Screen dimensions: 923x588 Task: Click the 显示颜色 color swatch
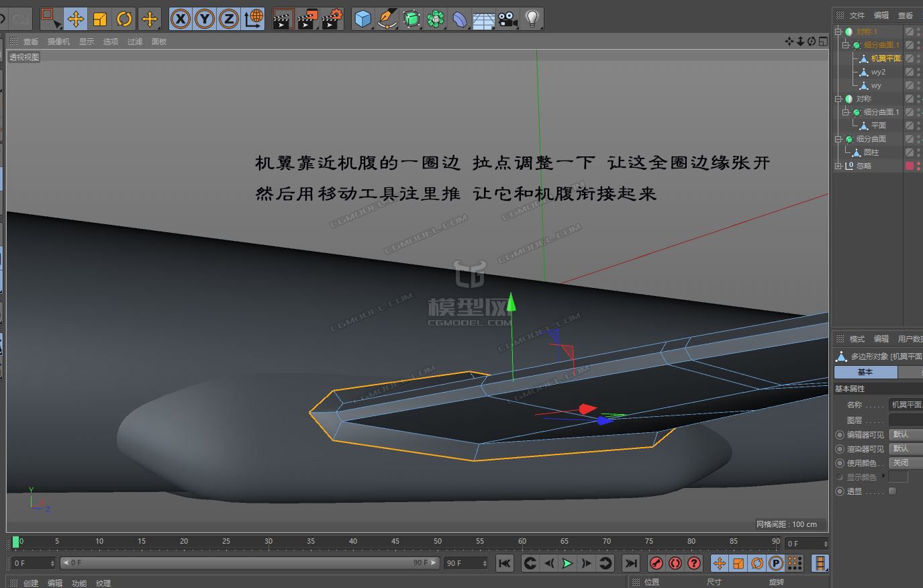pyautogui.click(x=898, y=477)
